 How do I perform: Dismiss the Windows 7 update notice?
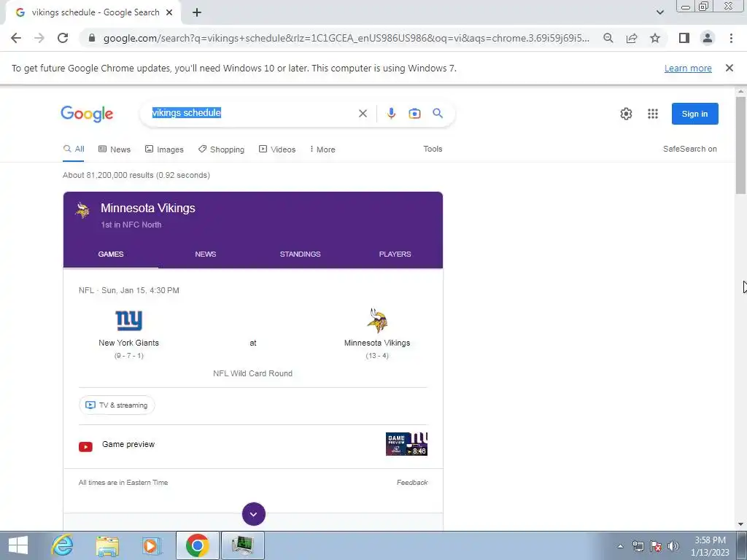(729, 68)
